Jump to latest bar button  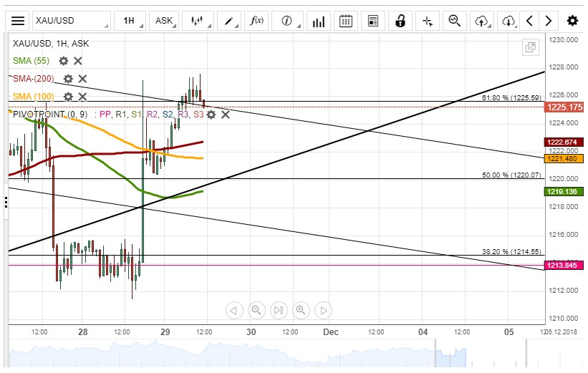pos(279,311)
